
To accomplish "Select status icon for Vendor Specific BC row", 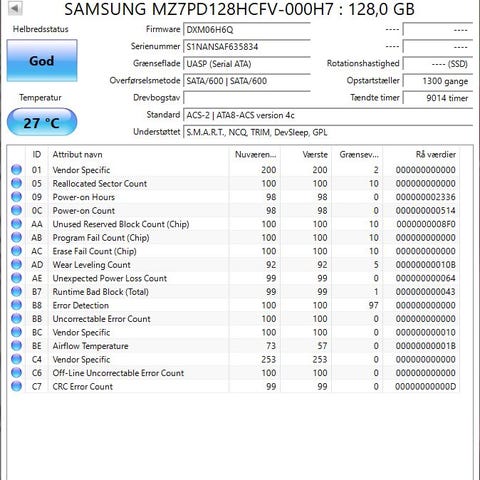I will 16,332.
